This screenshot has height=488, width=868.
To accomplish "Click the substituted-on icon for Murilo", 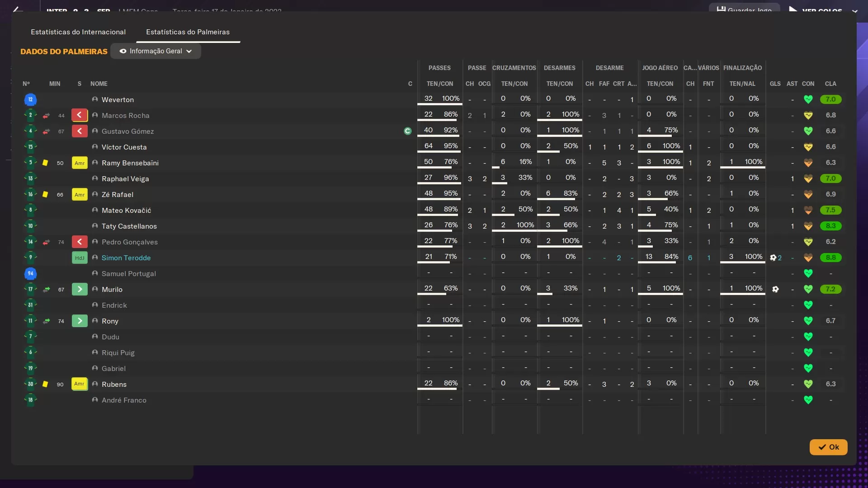I will click(80, 289).
